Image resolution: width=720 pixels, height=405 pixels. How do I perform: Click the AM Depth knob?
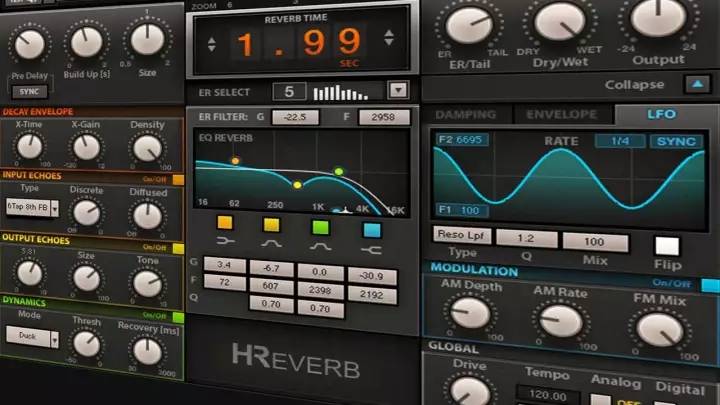point(466,316)
